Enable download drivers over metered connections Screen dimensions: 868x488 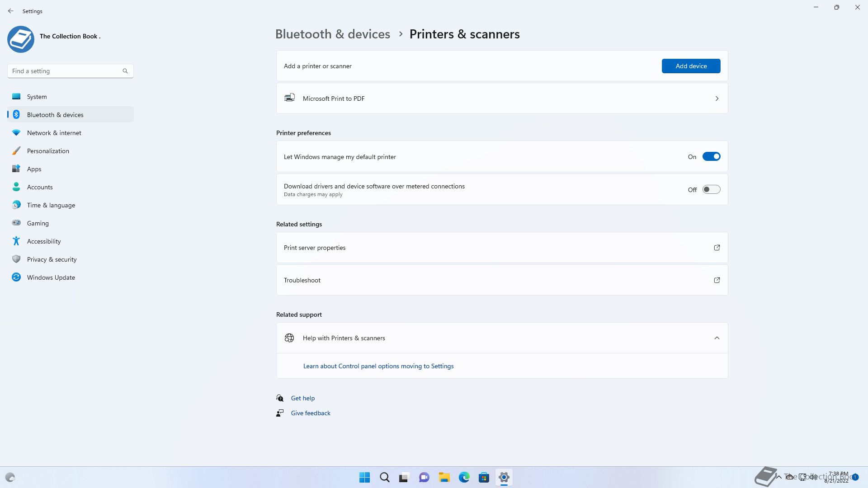(x=711, y=189)
